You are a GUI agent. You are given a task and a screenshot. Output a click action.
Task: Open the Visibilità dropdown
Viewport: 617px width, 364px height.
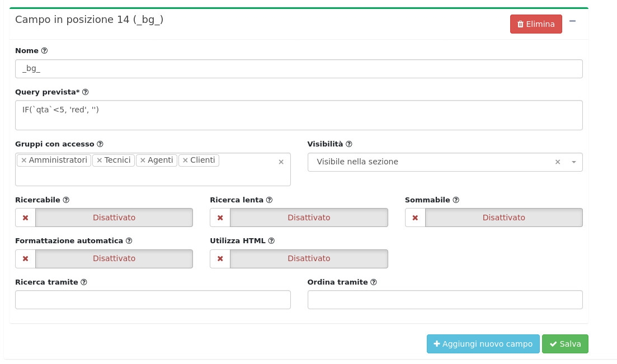(x=436, y=162)
